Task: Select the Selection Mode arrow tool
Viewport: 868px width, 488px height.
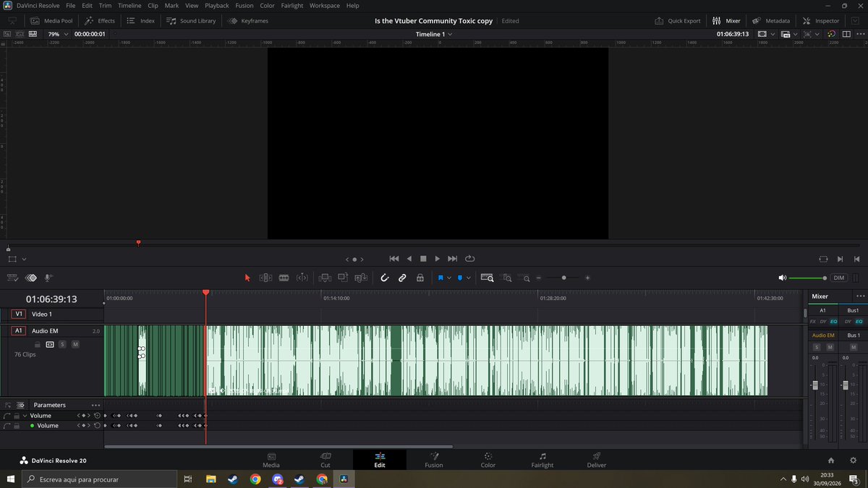Action: [247, 278]
